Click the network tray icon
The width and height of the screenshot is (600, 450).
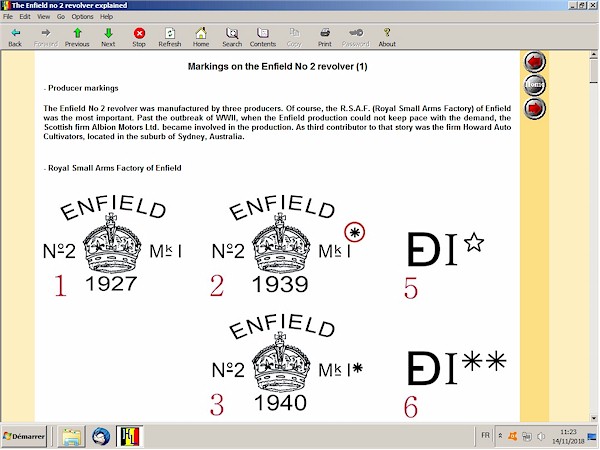tap(527, 436)
